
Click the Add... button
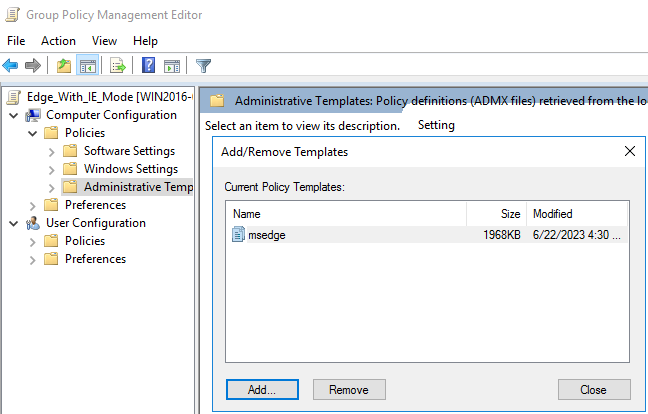[x=262, y=390]
